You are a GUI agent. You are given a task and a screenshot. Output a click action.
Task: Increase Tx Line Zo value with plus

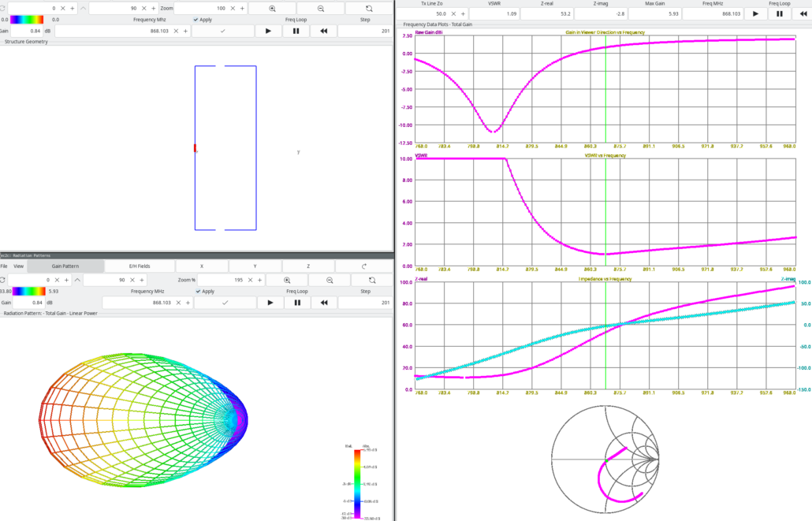(x=463, y=14)
